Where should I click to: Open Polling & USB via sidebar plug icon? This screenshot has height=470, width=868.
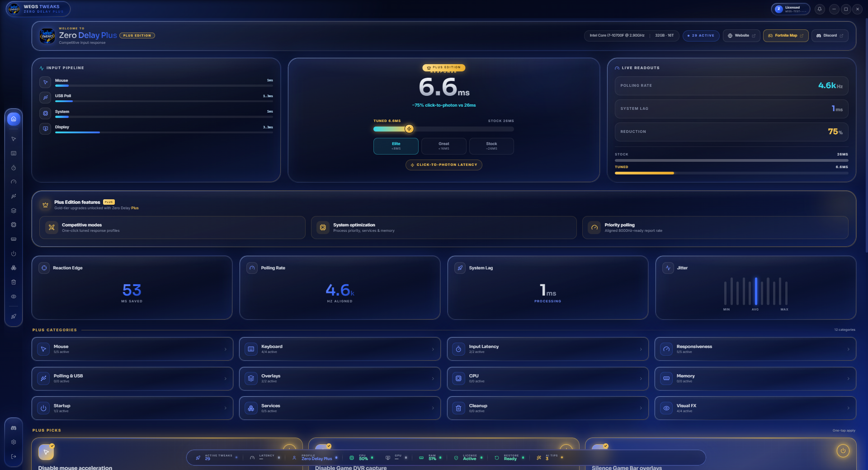pyautogui.click(x=14, y=196)
